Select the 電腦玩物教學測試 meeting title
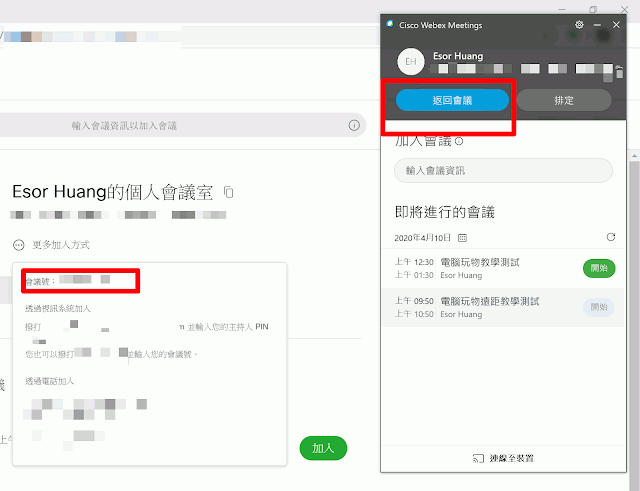Screen dimensions: 640x491 click(480, 262)
